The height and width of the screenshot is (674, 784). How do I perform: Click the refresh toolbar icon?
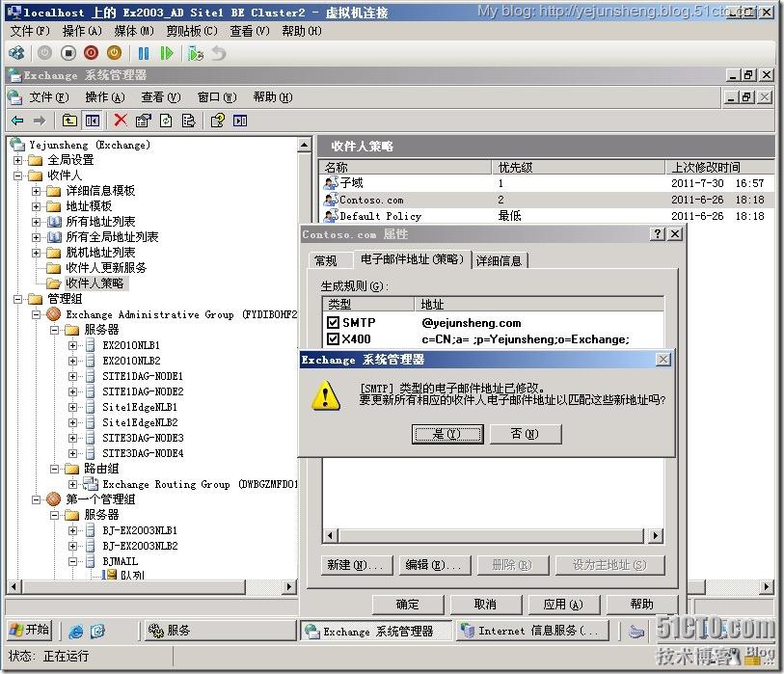point(166,121)
